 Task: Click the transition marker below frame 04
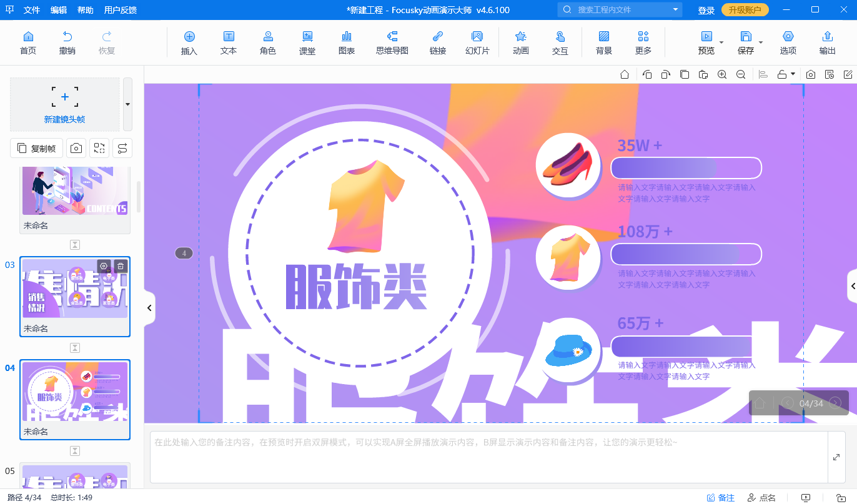point(75,451)
